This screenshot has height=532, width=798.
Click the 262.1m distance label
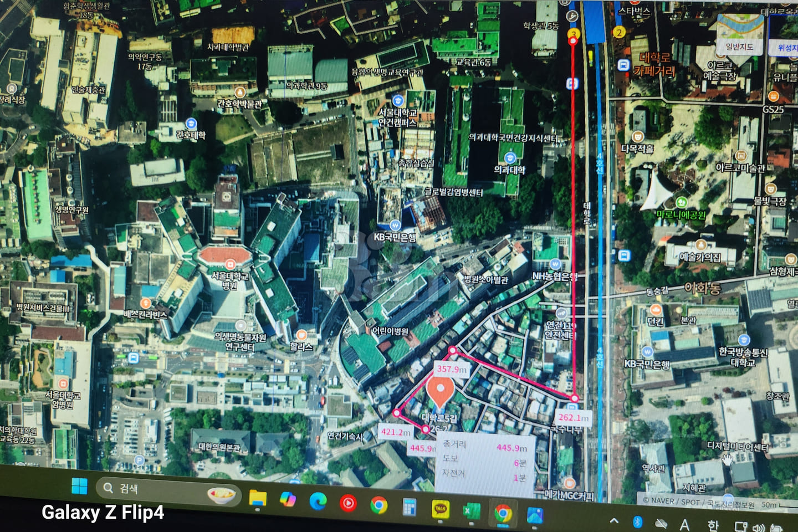[x=574, y=417]
